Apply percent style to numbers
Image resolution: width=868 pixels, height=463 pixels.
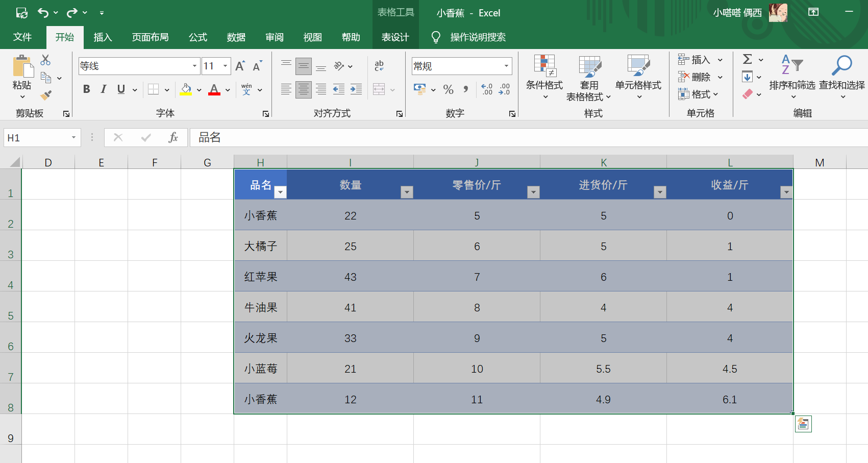pyautogui.click(x=449, y=90)
